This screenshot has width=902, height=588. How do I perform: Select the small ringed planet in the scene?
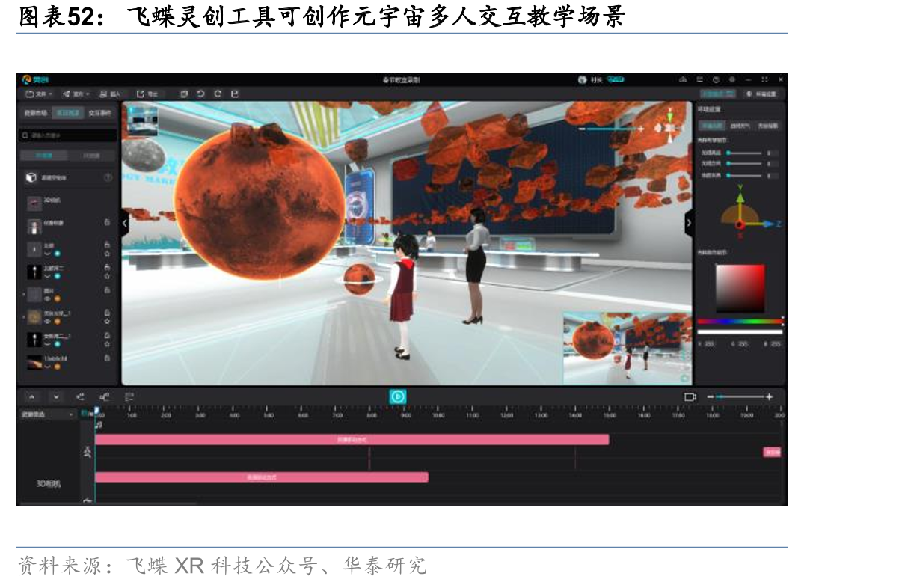359,278
